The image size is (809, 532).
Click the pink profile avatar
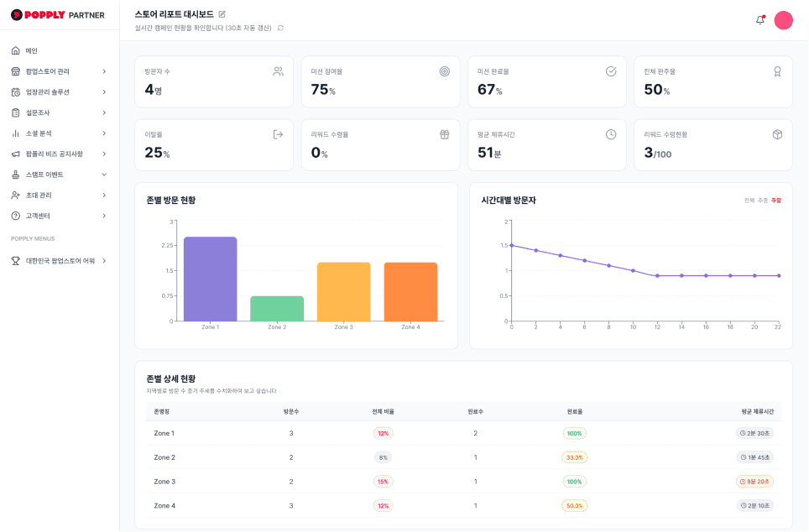(783, 21)
